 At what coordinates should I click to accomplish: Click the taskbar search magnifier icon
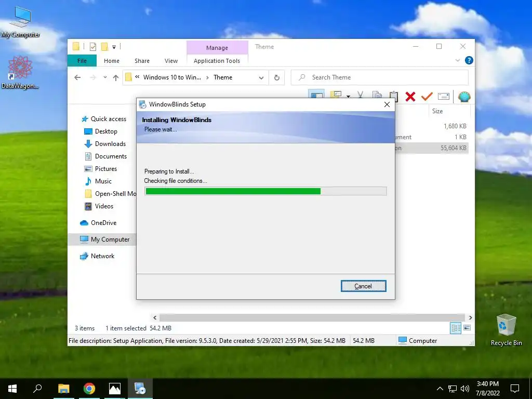point(37,389)
